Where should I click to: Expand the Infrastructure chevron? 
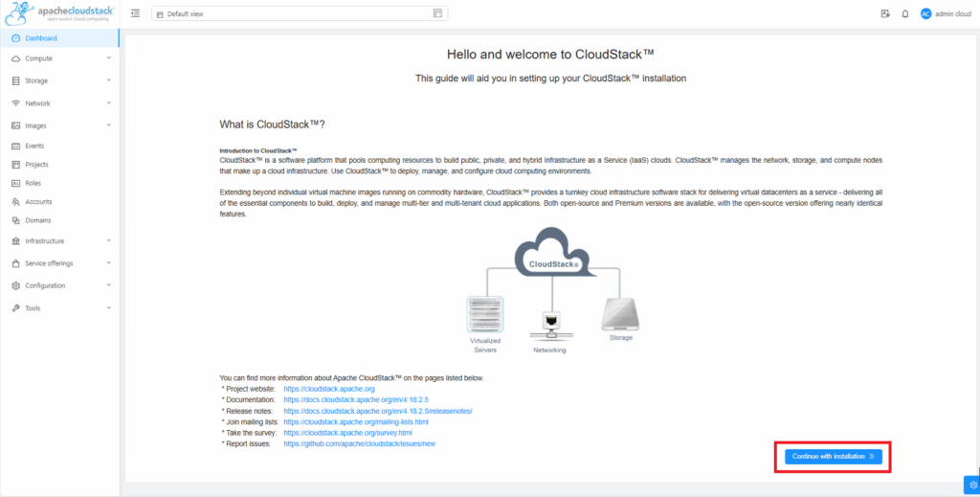tap(109, 240)
